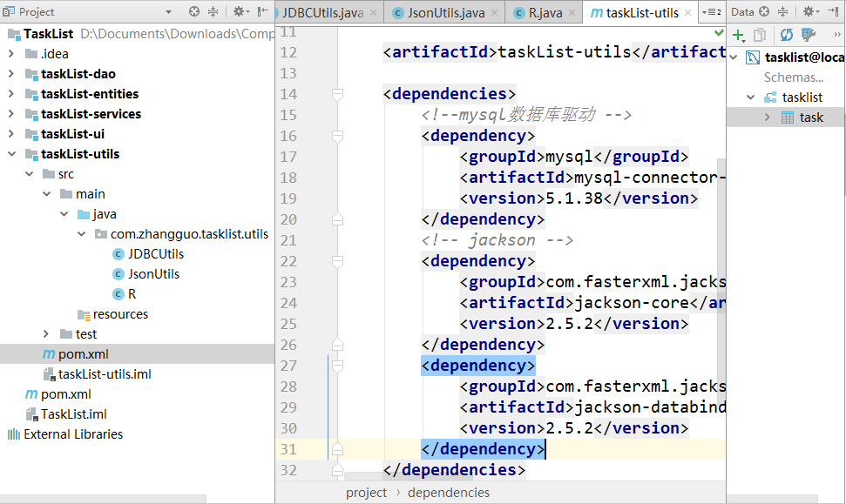846x504 pixels.
Task: Open the R class
Action: (132, 293)
